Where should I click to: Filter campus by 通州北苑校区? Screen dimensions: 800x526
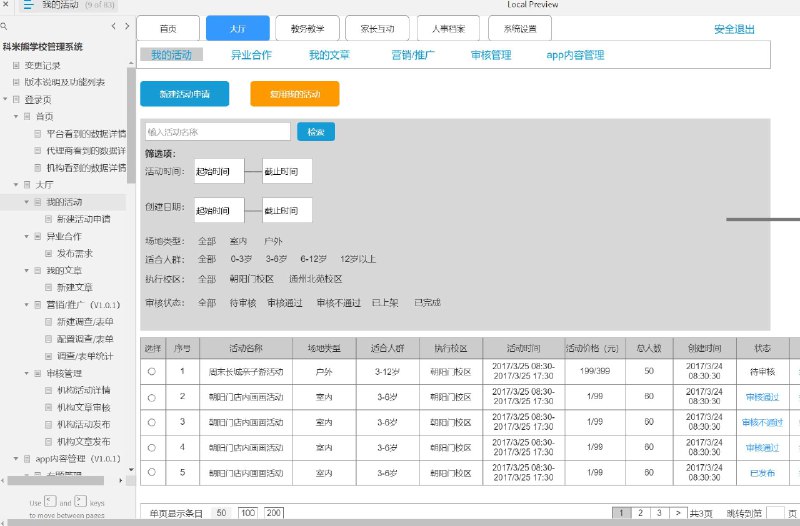pyautogui.click(x=315, y=279)
